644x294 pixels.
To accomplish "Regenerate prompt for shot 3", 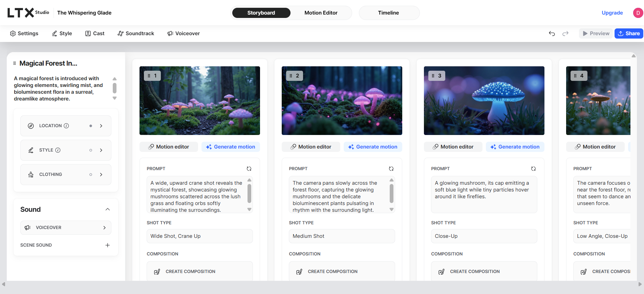I will click(x=533, y=168).
